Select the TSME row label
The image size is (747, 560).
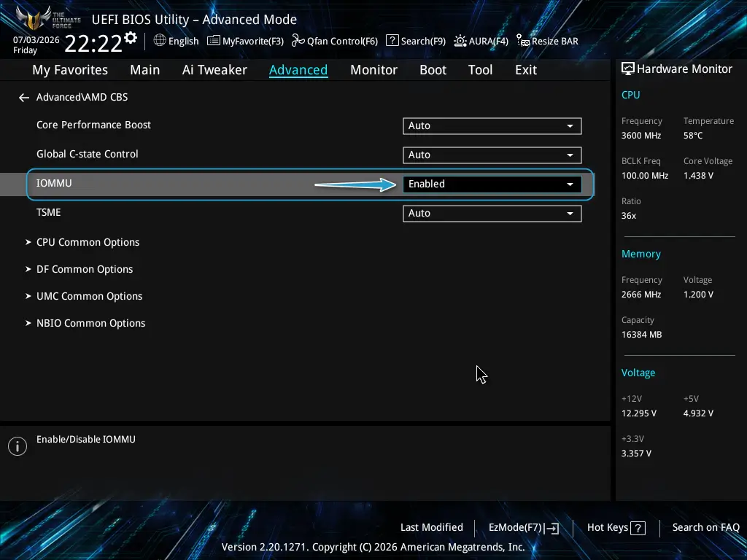(x=49, y=212)
